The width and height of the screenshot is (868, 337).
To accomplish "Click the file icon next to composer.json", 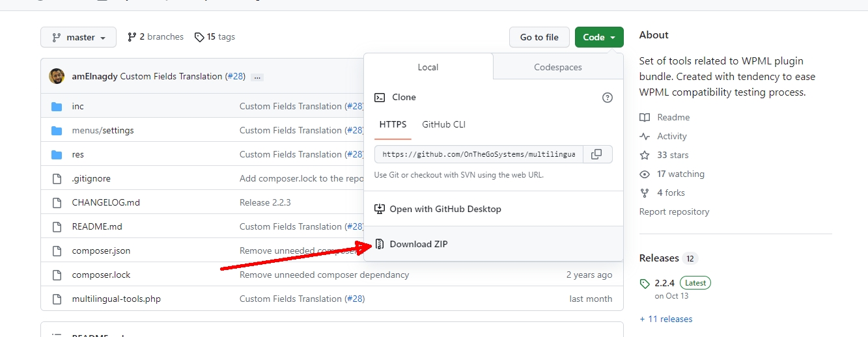I will click(x=57, y=250).
